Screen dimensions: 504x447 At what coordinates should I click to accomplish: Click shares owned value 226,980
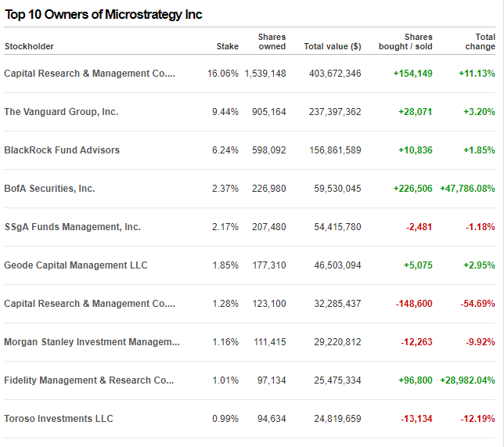pos(269,189)
